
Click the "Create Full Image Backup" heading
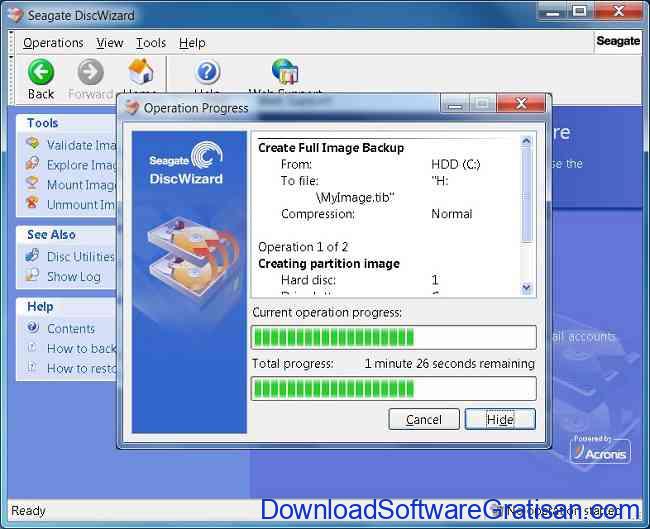pos(331,148)
